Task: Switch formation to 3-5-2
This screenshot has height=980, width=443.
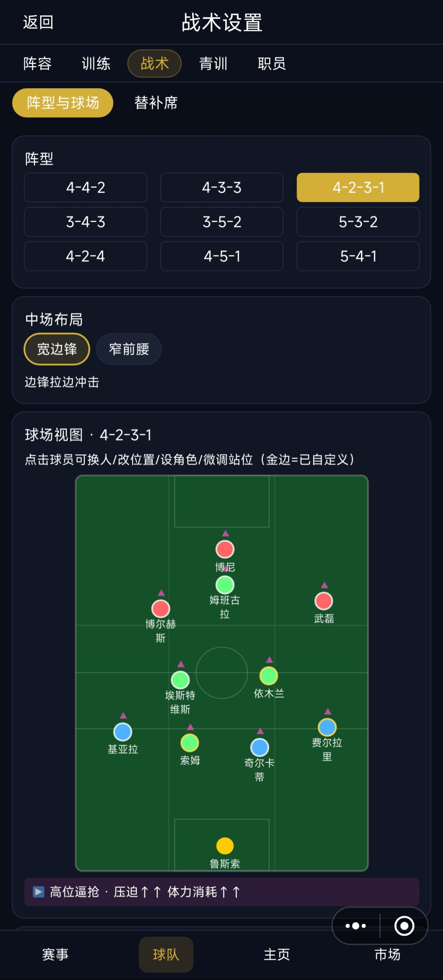Action: [x=221, y=222]
